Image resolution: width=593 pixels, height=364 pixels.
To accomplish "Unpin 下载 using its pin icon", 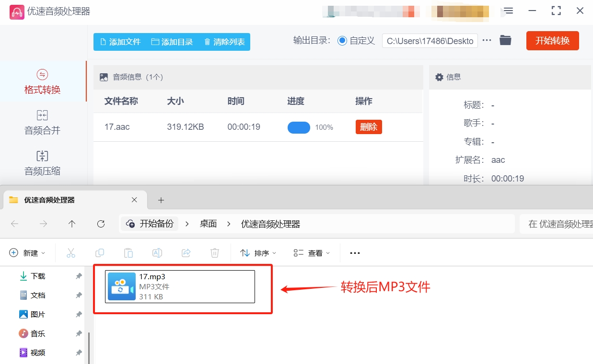I will (79, 276).
